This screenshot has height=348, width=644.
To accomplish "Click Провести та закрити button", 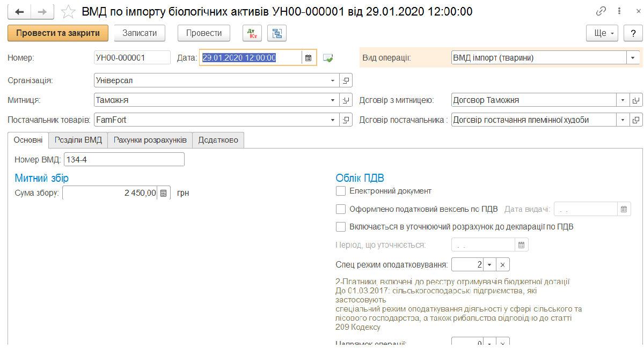I will pyautogui.click(x=58, y=33).
